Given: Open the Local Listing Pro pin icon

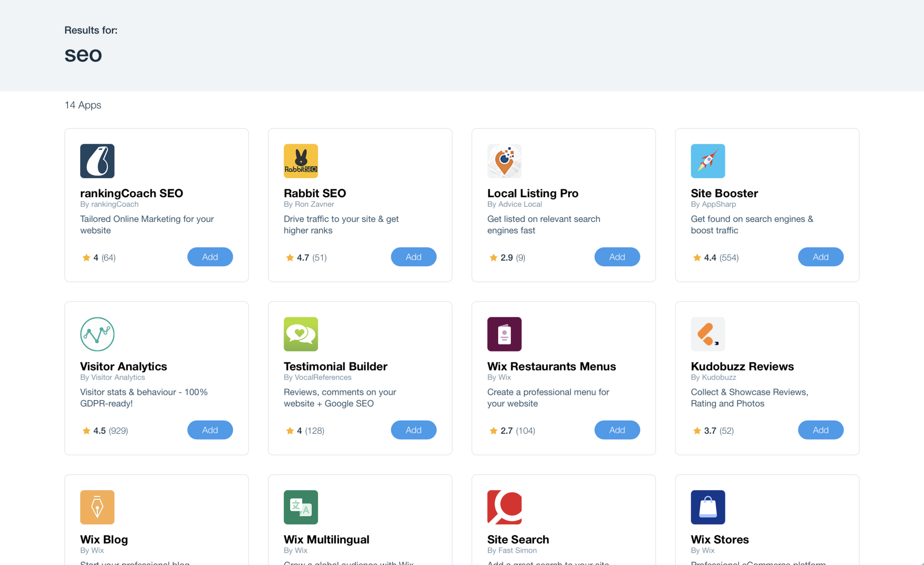Looking at the screenshot, I should coord(504,161).
